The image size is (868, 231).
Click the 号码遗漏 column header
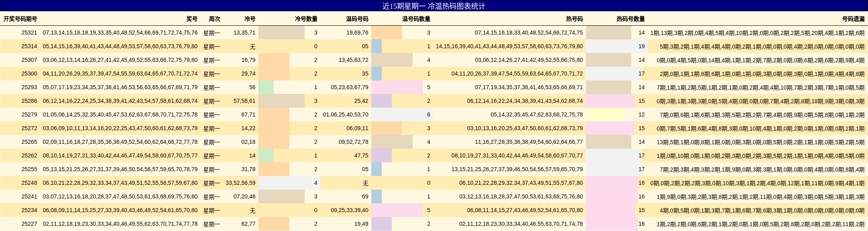coord(854,19)
